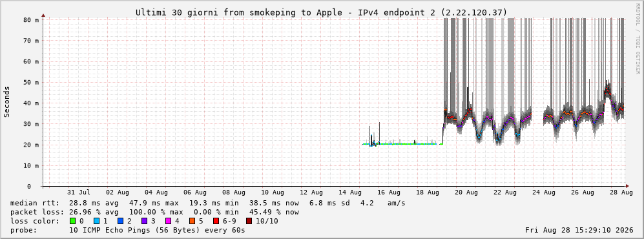Click the magenta loss color 4 swatch
This screenshot has height=239, width=644.
click(168, 221)
